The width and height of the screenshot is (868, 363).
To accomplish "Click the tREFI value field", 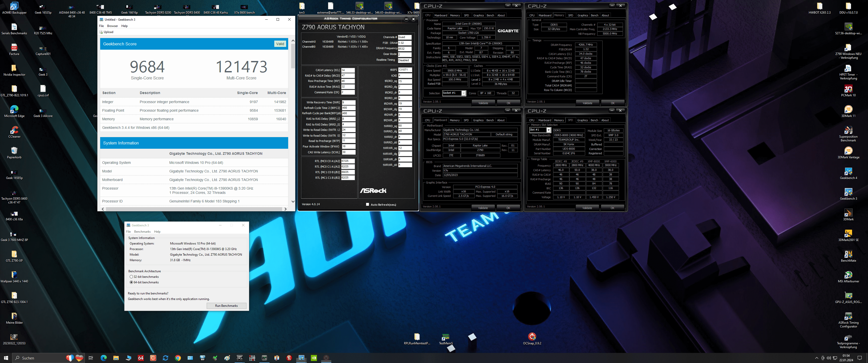I will tap(405, 70).
